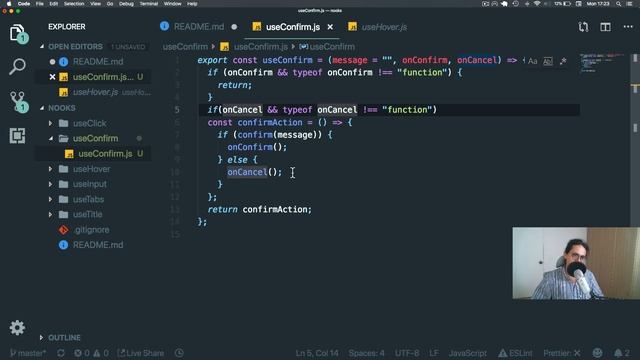Switch to the README.md tab
640x360 pixels.
(x=198, y=27)
